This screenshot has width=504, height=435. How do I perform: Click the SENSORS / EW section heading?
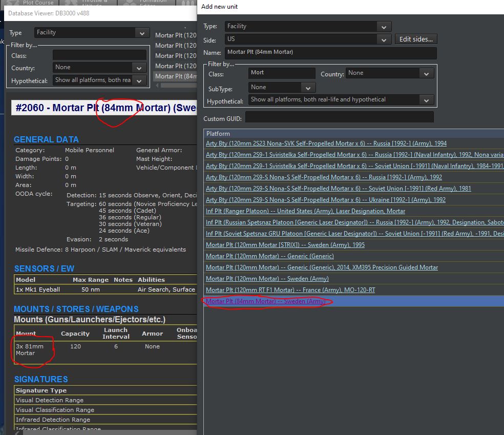click(x=44, y=268)
